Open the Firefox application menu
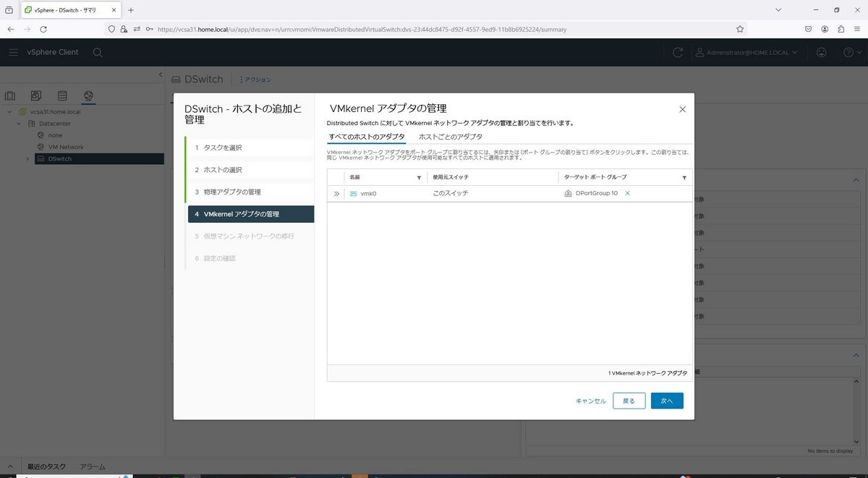868x478 pixels. click(857, 29)
